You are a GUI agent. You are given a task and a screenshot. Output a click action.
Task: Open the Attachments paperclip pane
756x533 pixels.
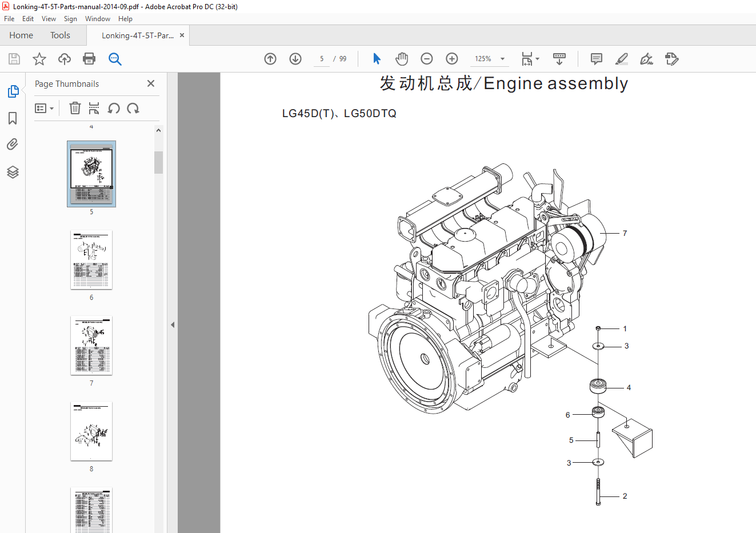[13, 145]
